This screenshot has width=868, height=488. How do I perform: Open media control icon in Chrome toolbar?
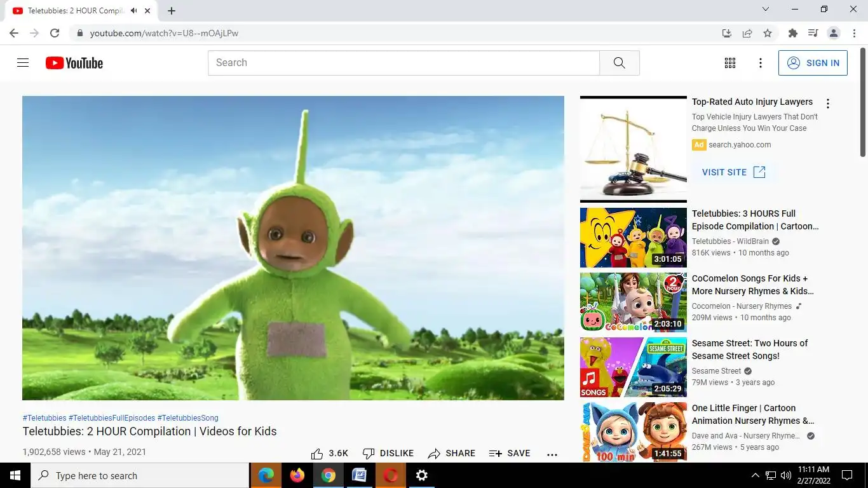[x=813, y=33]
